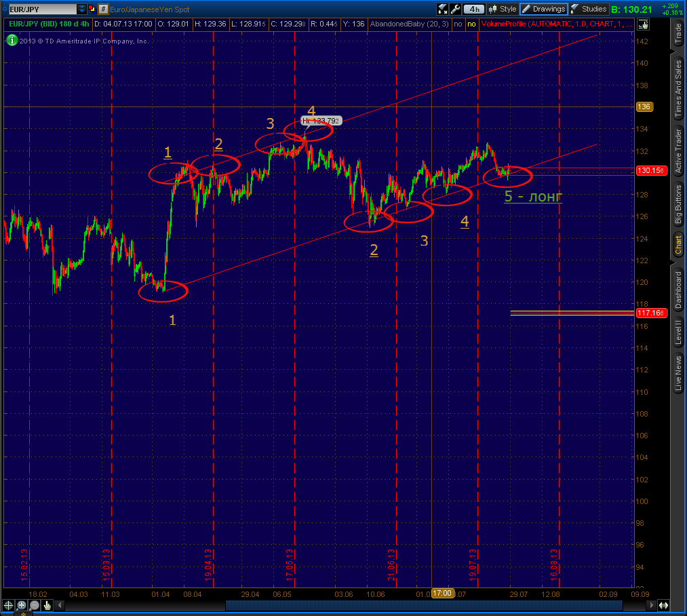Image resolution: width=687 pixels, height=616 pixels.
Task: Click the Hi: 133.792 high bubble
Action: (x=321, y=121)
